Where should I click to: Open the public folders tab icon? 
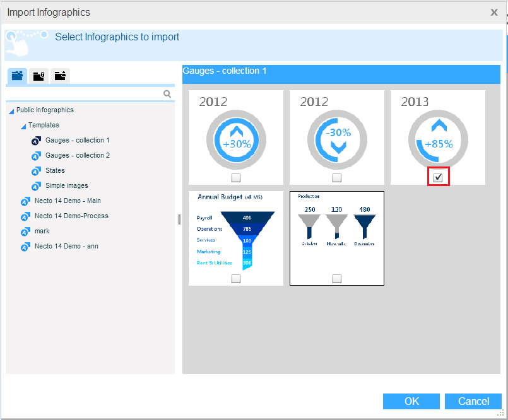[x=17, y=76]
